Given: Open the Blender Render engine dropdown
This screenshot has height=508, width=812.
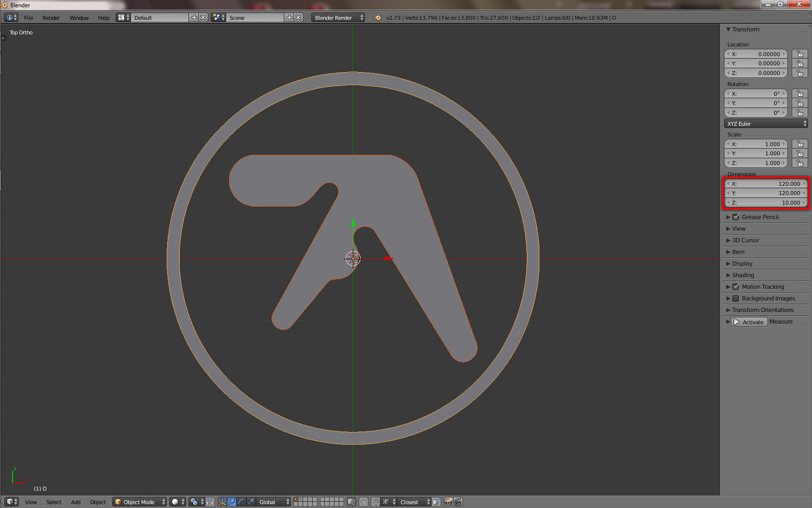Looking at the screenshot, I should click(x=338, y=17).
